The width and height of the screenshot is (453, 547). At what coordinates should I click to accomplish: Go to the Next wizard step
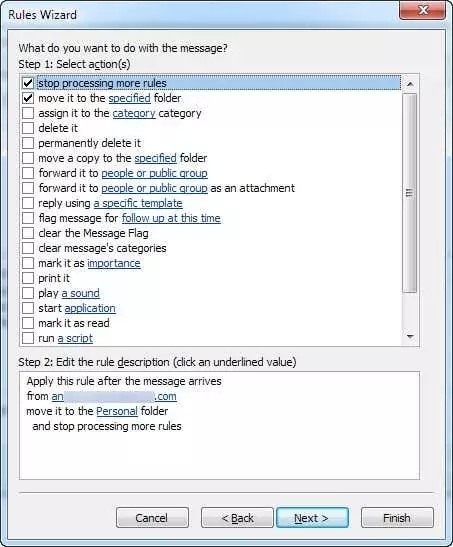point(312,518)
